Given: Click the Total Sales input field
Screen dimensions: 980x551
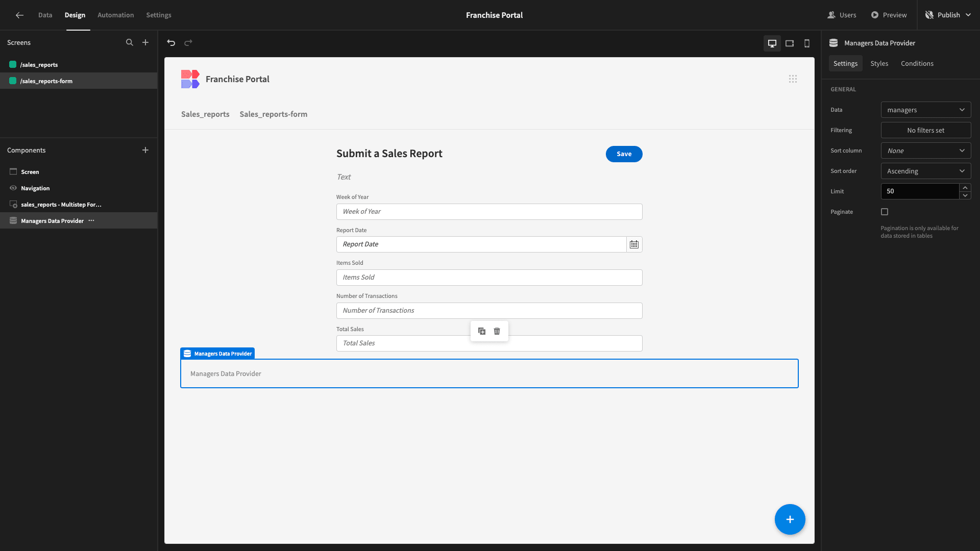Looking at the screenshot, I should pos(489,343).
